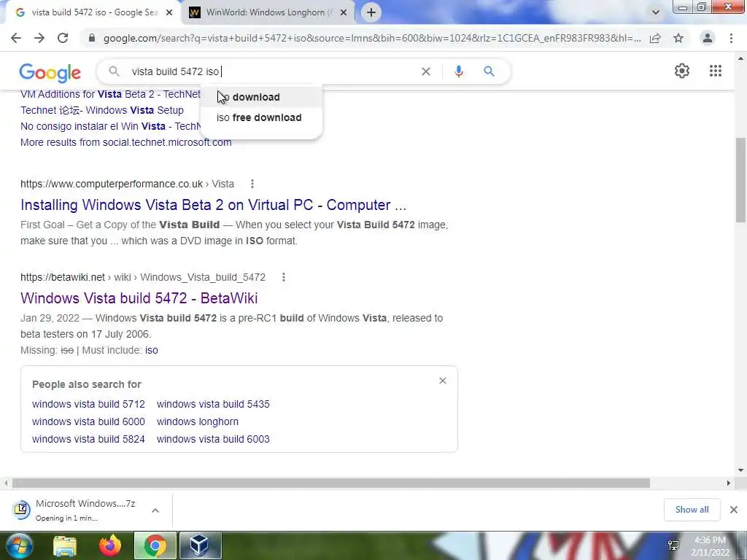Click the Microsoft Windows 7z download file icon
The image size is (747, 560).
pyautogui.click(x=21, y=510)
